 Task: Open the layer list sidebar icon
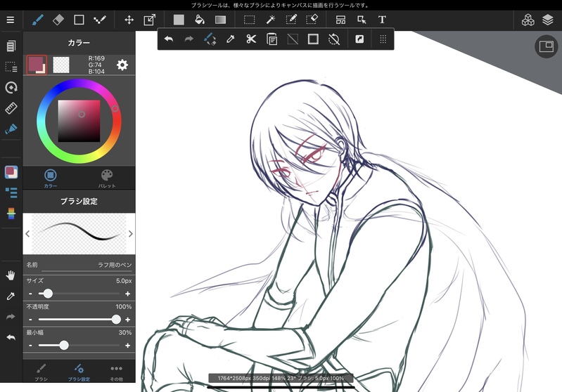pyautogui.click(x=11, y=192)
